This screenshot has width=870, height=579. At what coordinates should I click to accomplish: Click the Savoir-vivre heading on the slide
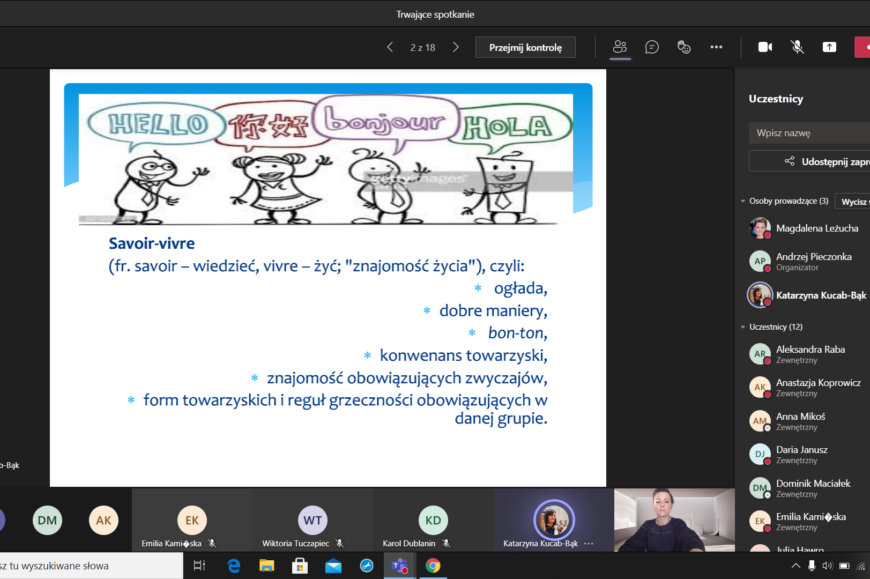coord(151,243)
